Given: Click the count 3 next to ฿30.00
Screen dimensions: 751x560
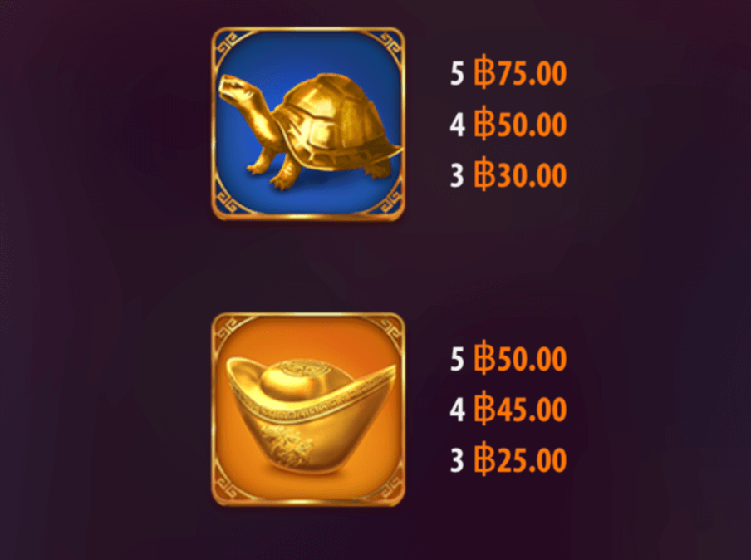Looking at the screenshot, I should click(458, 175).
